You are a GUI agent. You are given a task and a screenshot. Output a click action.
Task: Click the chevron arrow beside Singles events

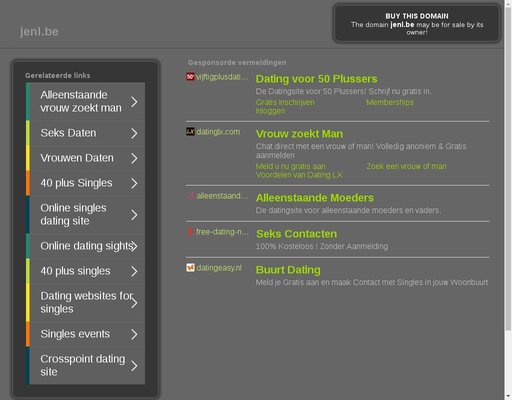tap(134, 334)
